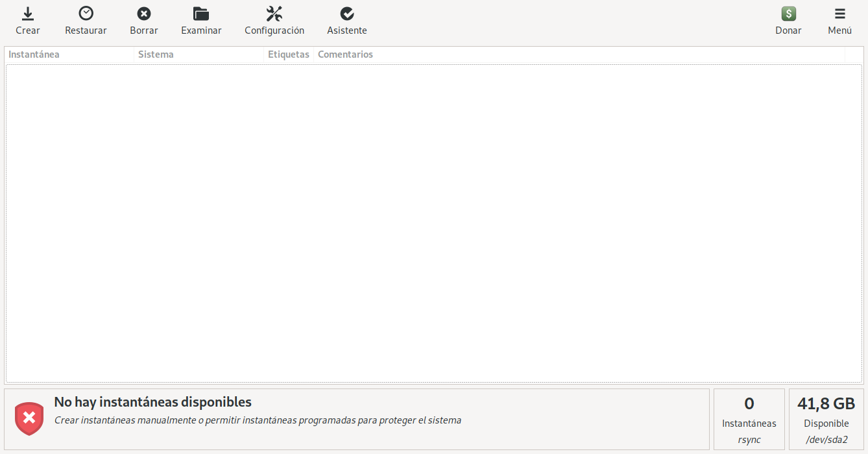Screen dimensions: 868x454
Task: Select the Etiquetas column header
Action: pyautogui.click(x=289, y=54)
